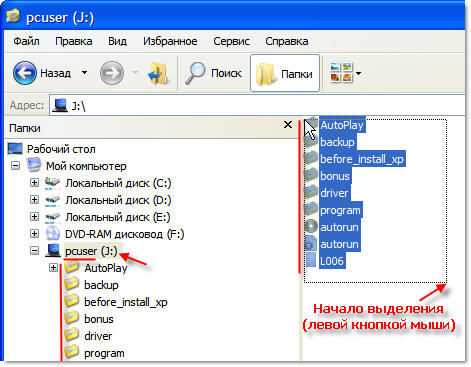
Task: Open the Файл menu
Action: tap(26, 41)
